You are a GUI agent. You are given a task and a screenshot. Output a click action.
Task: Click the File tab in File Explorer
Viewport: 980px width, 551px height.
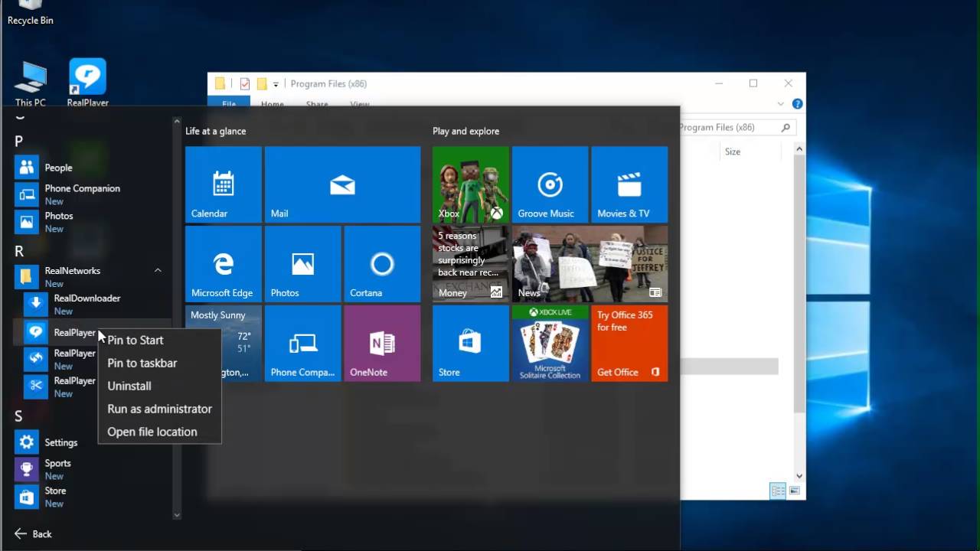tap(229, 103)
